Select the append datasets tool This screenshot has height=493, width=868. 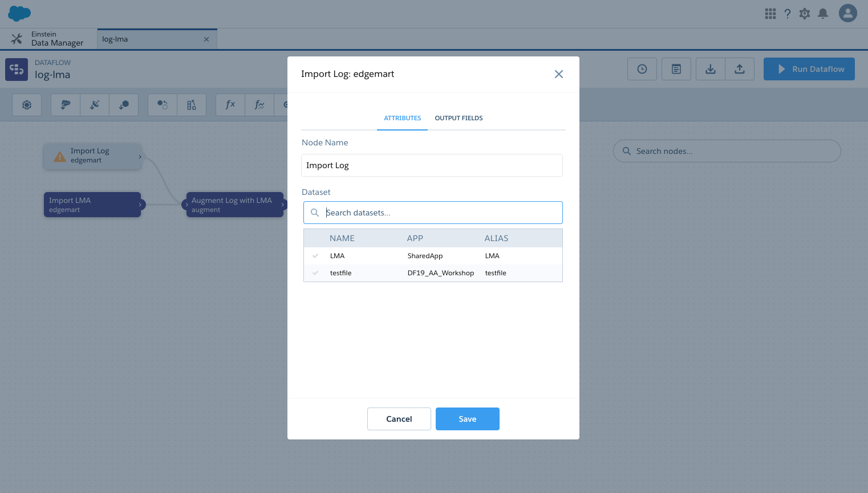163,105
